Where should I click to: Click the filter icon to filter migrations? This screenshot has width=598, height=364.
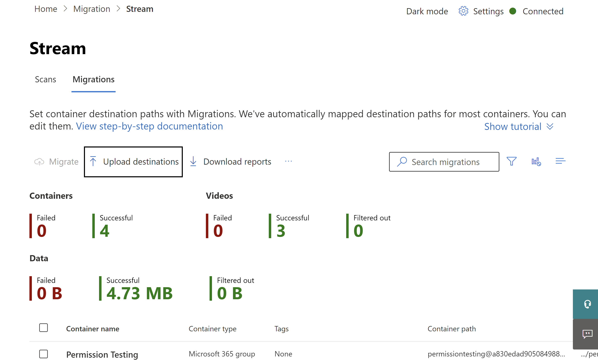pos(512,162)
